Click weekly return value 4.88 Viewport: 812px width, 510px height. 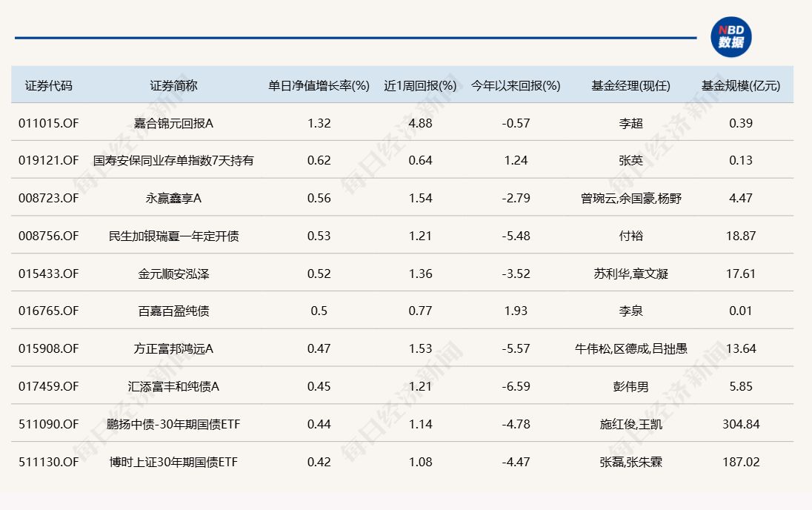click(x=420, y=123)
